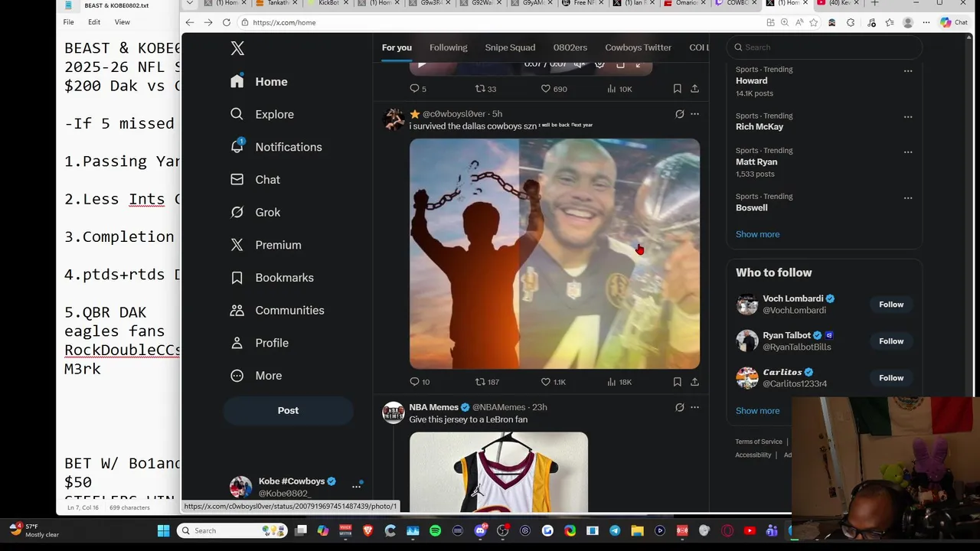Switch to the Snipe Squad tab
The width and height of the screenshot is (980, 551).
[x=510, y=47]
